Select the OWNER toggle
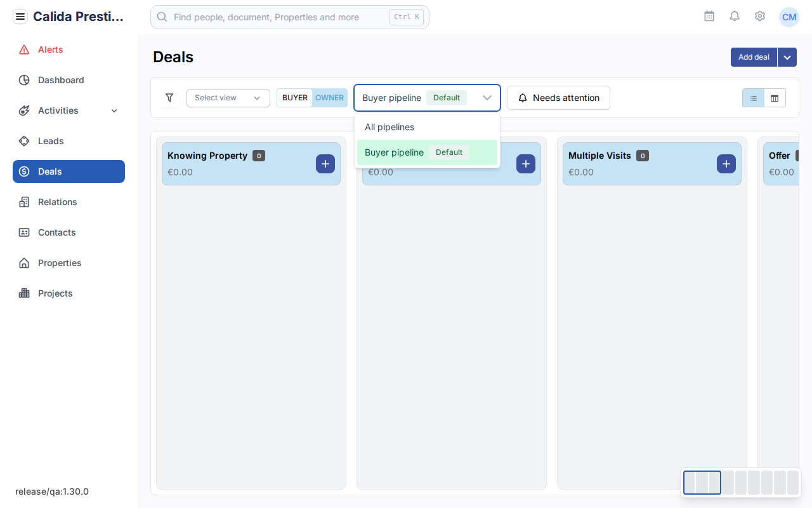 click(x=329, y=98)
